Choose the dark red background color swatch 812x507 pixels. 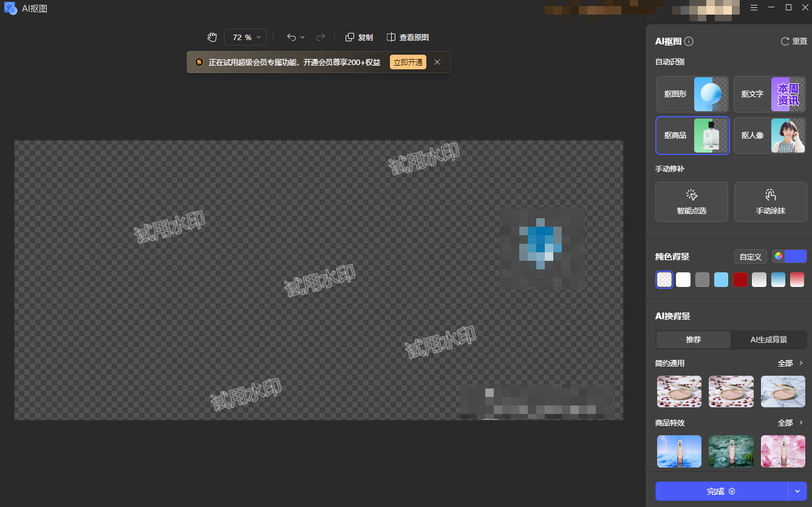tap(740, 280)
